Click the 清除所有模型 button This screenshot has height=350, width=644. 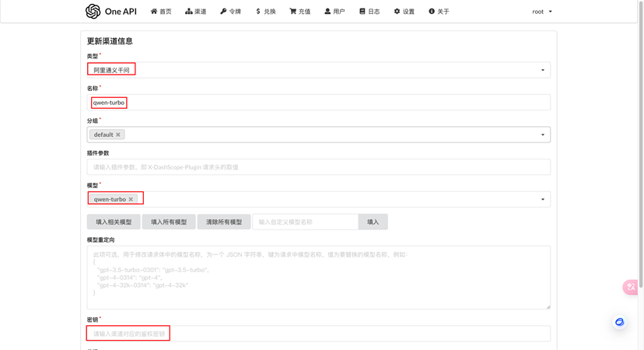(x=224, y=222)
